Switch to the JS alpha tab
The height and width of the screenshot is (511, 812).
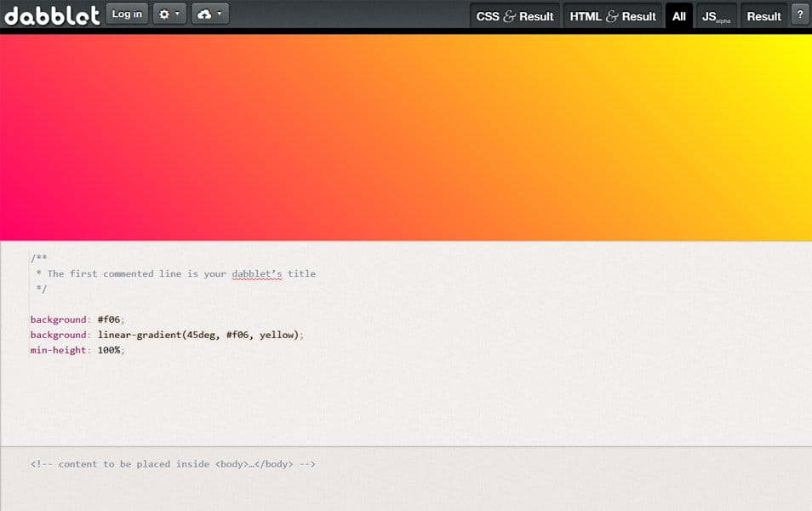pos(716,16)
